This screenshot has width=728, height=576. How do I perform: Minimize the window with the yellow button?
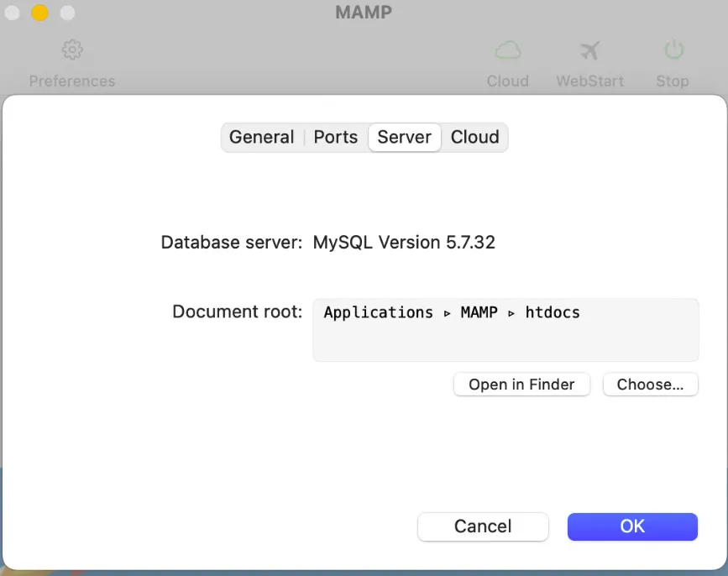(40, 13)
